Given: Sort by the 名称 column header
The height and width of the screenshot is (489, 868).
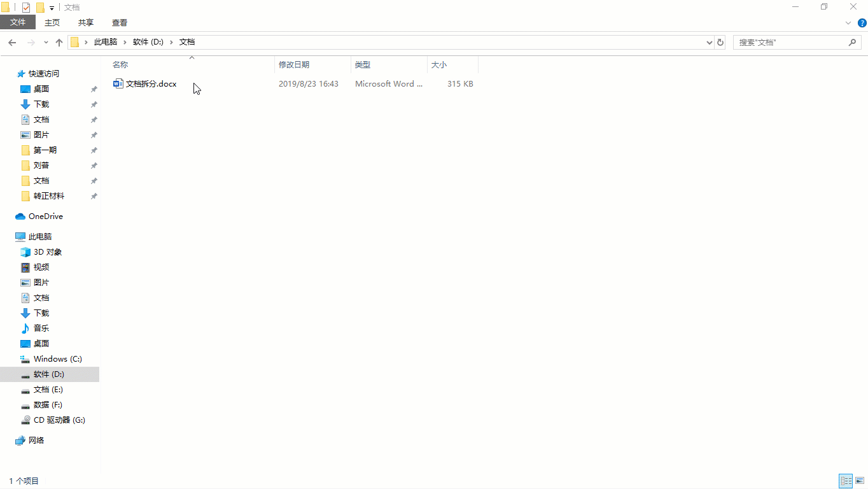Looking at the screenshot, I should (x=192, y=64).
